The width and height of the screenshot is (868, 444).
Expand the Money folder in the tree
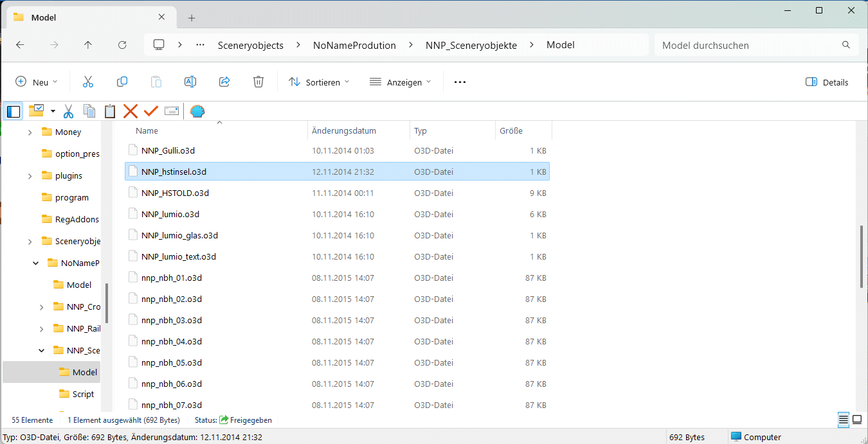(30, 132)
